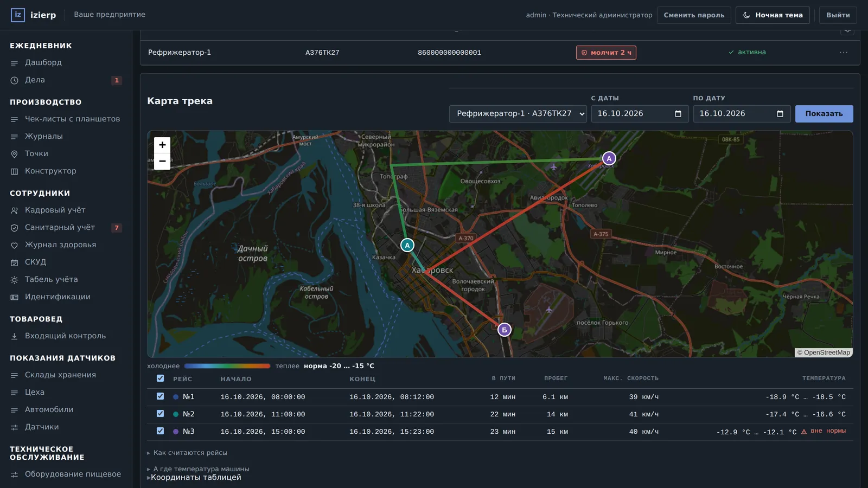
Task: Click the clock icon beside Дела
Action: [15, 80]
